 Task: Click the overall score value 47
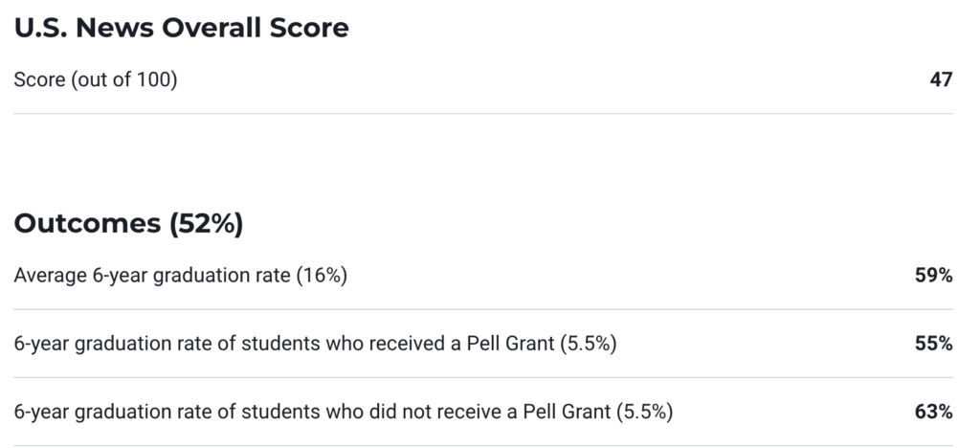pyautogui.click(x=941, y=80)
